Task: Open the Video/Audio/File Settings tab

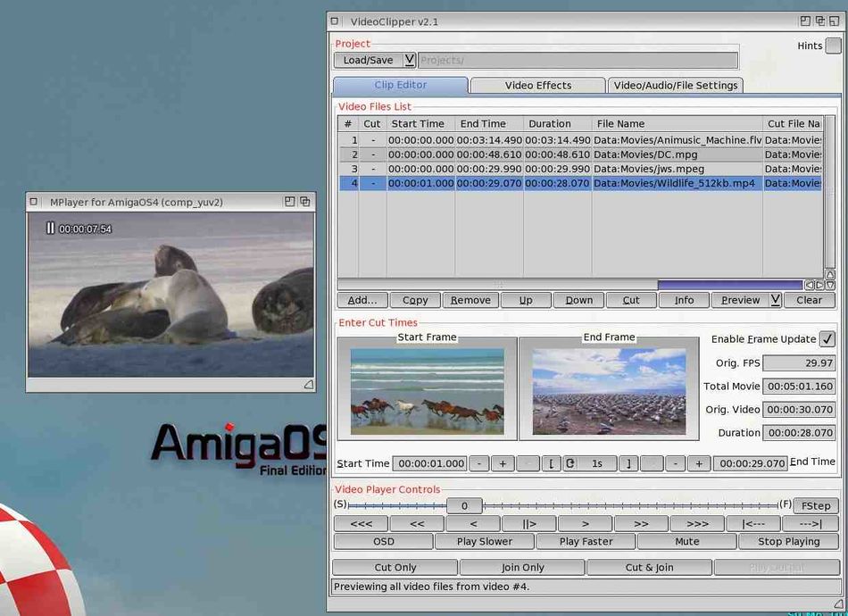Action: point(675,86)
